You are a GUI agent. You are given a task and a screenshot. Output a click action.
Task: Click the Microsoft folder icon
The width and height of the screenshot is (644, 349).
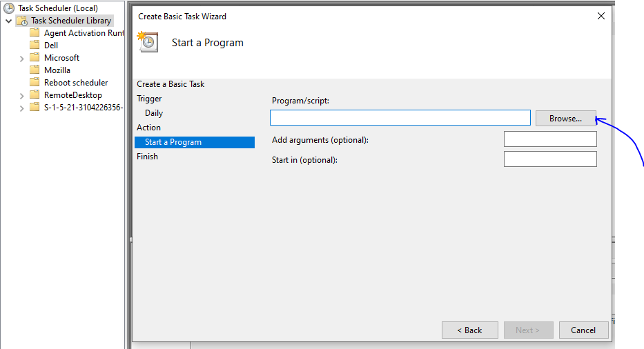click(x=35, y=57)
